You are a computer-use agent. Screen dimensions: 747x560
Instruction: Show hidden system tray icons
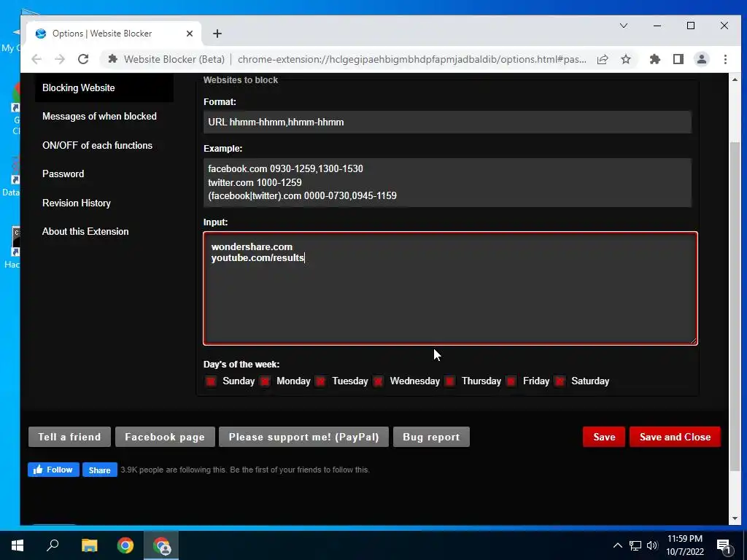617,545
